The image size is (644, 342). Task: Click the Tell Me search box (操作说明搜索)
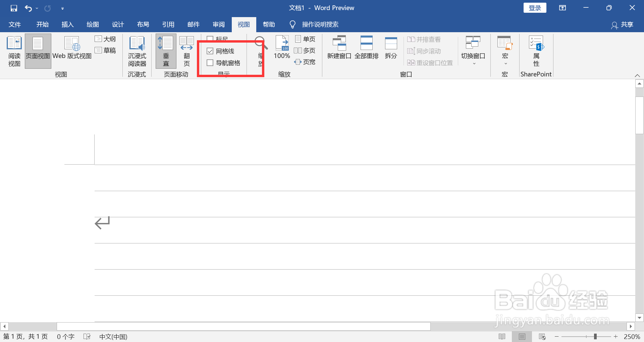pyautogui.click(x=314, y=24)
